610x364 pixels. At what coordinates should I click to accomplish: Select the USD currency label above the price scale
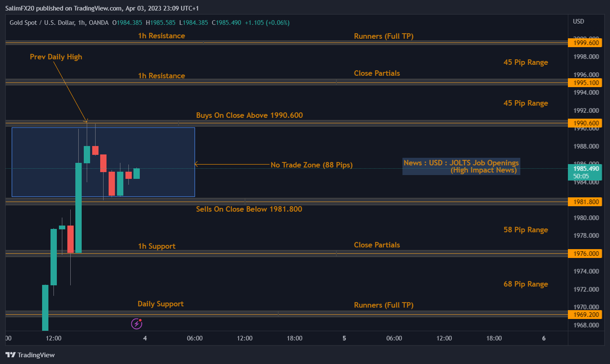578,21
